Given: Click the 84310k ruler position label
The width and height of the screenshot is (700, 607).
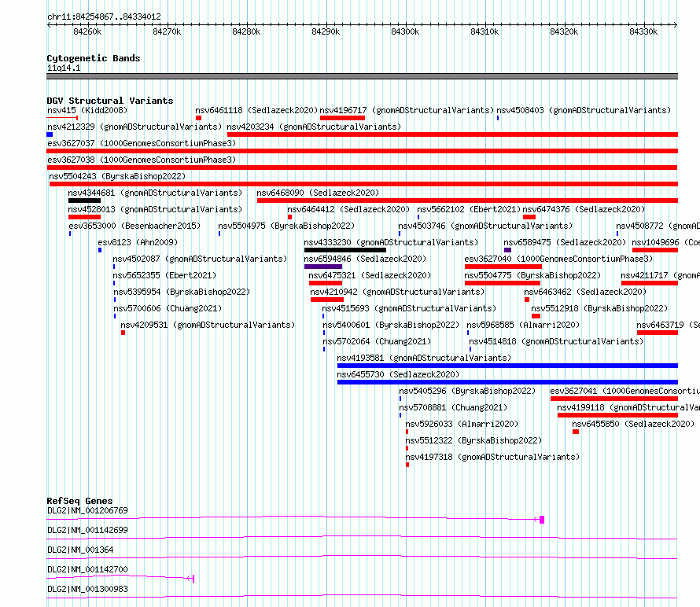Looking at the screenshot, I should coord(484,31).
